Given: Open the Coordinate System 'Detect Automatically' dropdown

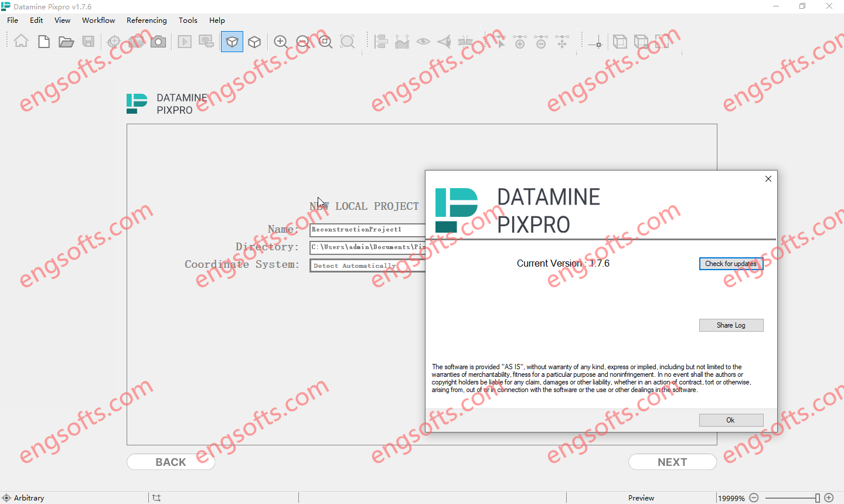Looking at the screenshot, I should pyautogui.click(x=367, y=266).
